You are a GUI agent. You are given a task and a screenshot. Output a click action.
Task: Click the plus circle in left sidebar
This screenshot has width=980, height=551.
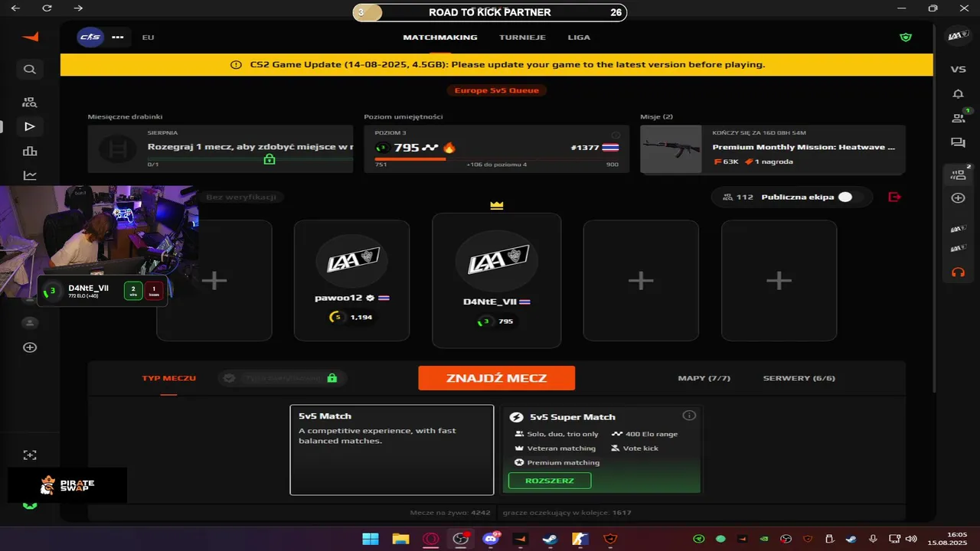[x=30, y=347]
